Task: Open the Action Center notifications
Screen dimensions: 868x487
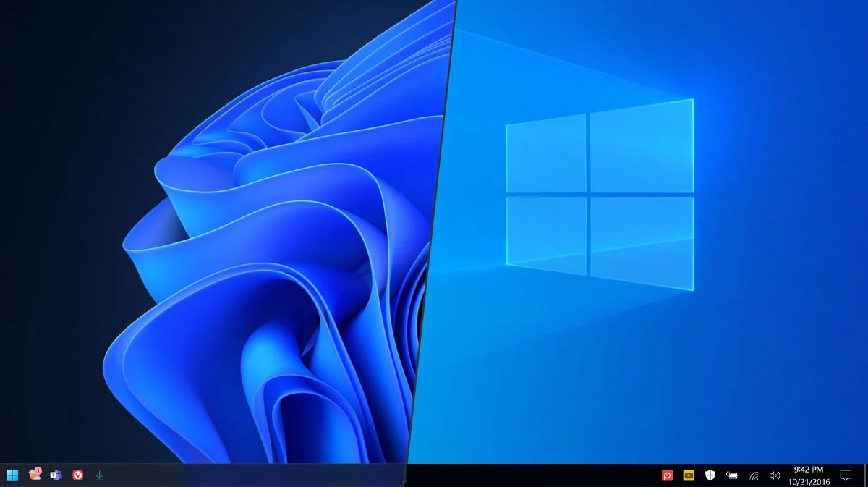Action: (x=845, y=475)
